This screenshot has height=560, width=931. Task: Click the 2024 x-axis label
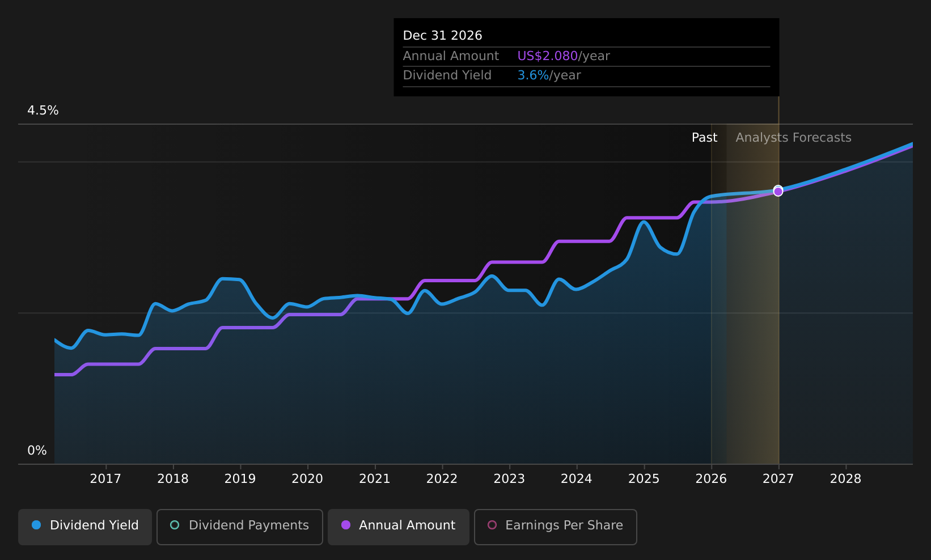tap(577, 479)
